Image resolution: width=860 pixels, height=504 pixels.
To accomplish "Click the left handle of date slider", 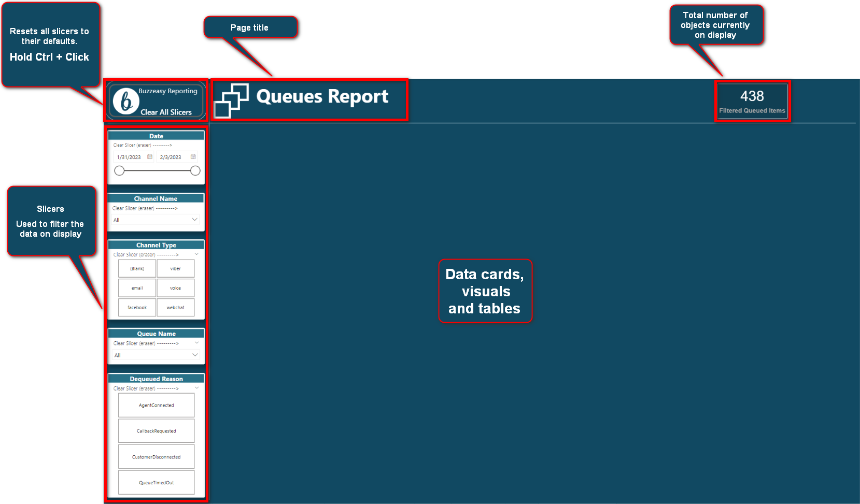I will pyautogui.click(x=119, y=171).
